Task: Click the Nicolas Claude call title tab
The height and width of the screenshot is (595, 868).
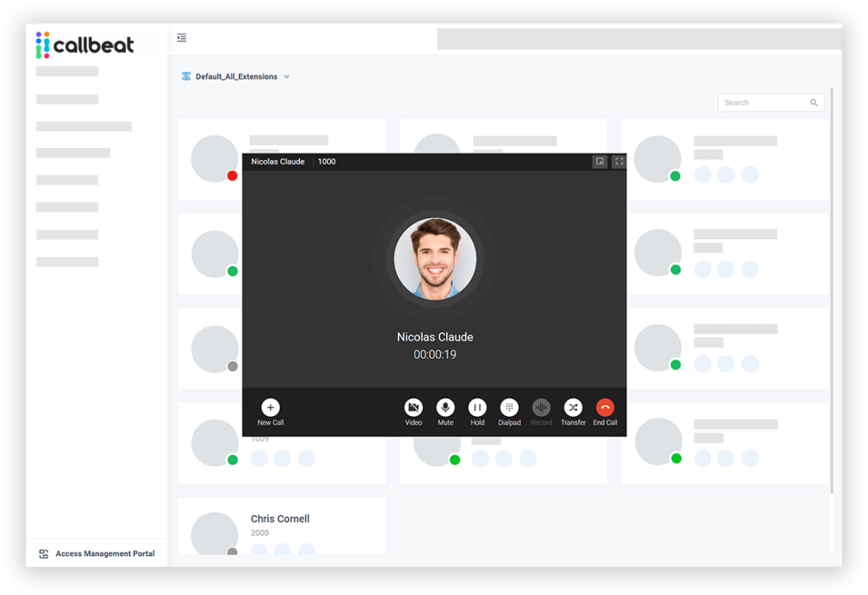Action: (278, 162)
